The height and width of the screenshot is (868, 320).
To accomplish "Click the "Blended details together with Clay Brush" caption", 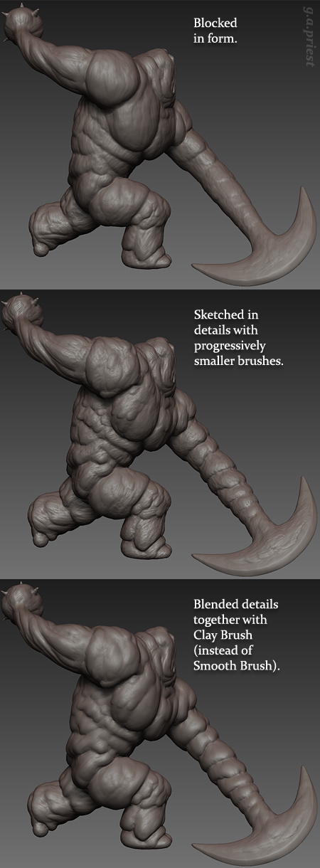I will tap(235, 635).
